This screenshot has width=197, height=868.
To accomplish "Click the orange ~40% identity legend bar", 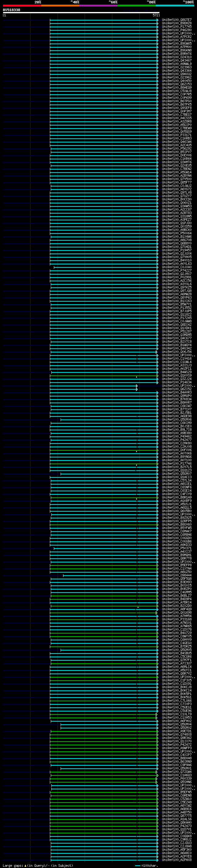I will (60, 6).
